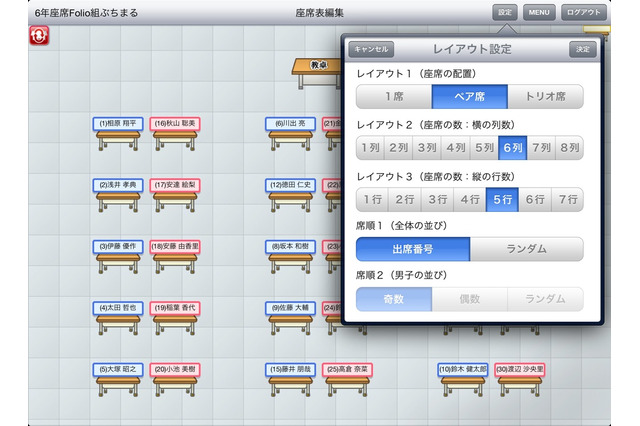Tap the desk under (17)安達 絵梨
Screen dimensions: 640x426
tap(175, 202)
